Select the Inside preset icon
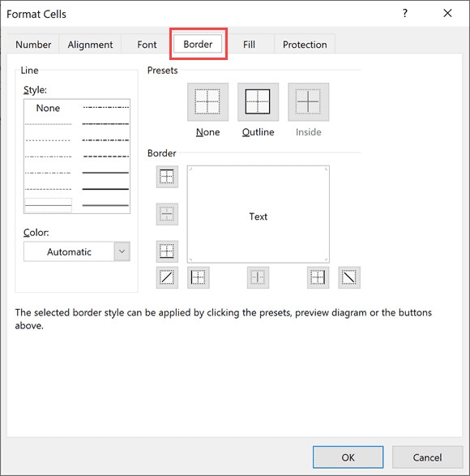Viewport: 470px width, 476px height. point(308,102)
